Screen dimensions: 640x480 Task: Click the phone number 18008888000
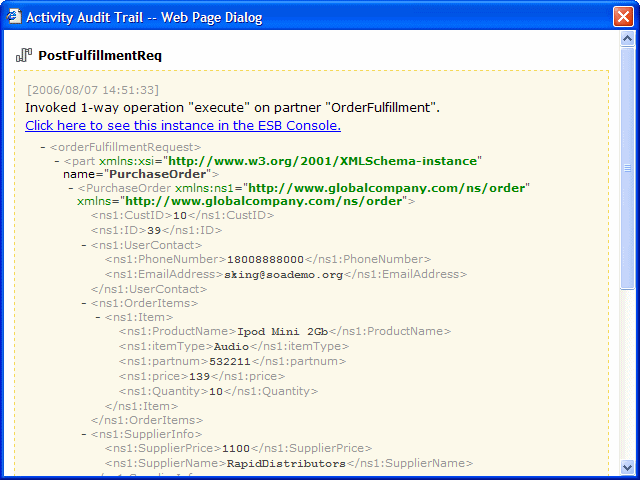pos(265,260)
